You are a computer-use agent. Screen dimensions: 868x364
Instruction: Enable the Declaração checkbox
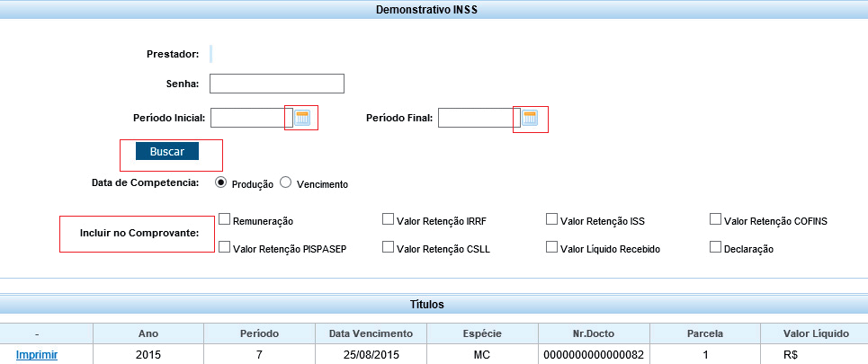click(715, 246)
